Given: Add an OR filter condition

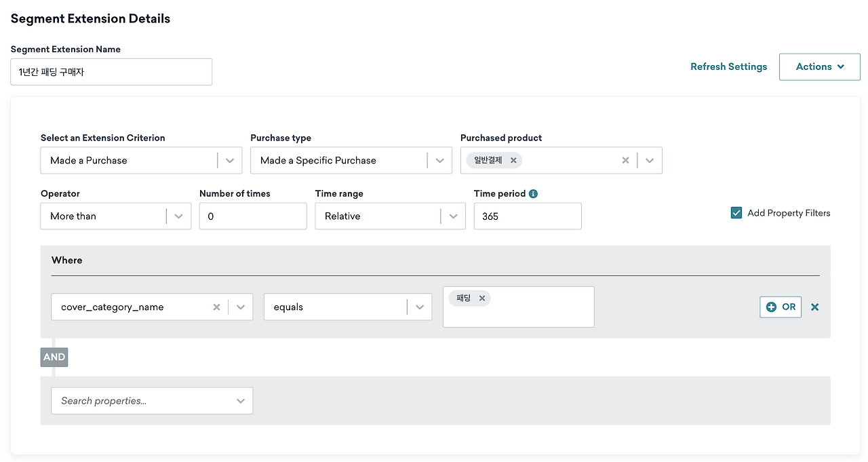Looking at the screenshot, I should click(x=781, y=307).
